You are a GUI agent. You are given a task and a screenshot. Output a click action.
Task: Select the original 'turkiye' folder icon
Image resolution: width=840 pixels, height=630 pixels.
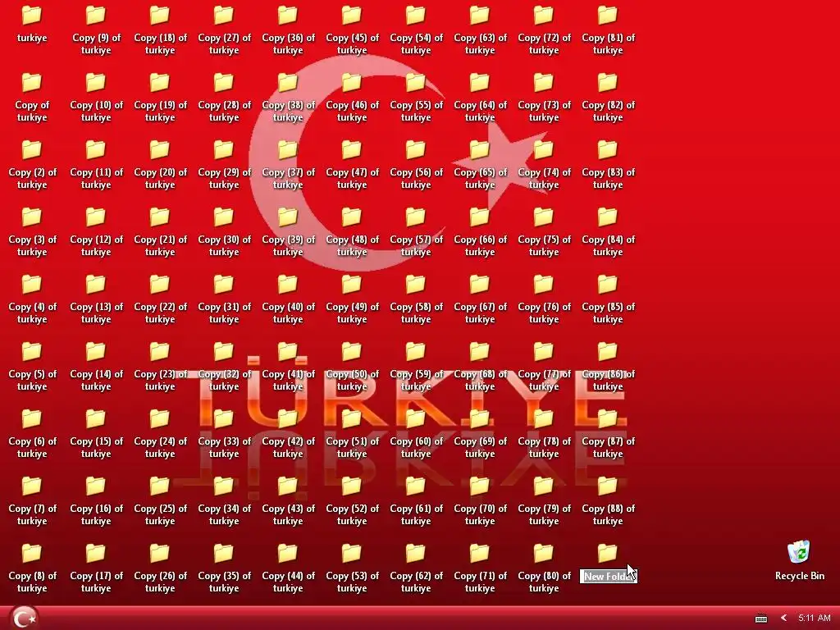tap(32, 15)
